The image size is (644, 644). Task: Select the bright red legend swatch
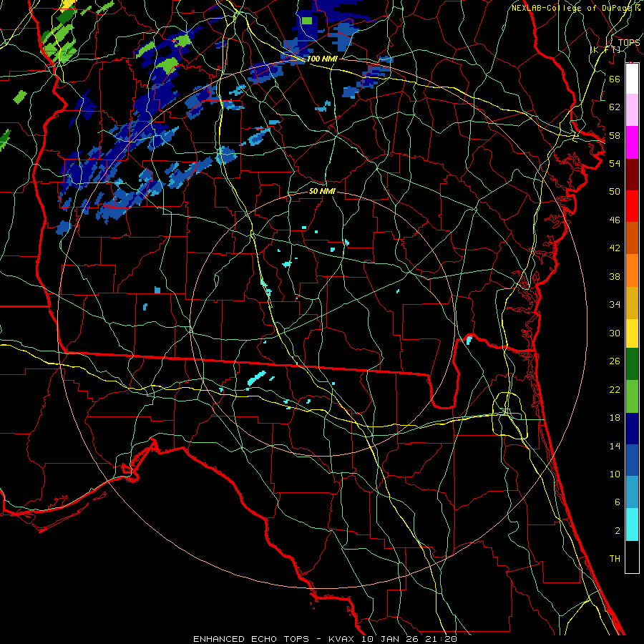[632, 206]
